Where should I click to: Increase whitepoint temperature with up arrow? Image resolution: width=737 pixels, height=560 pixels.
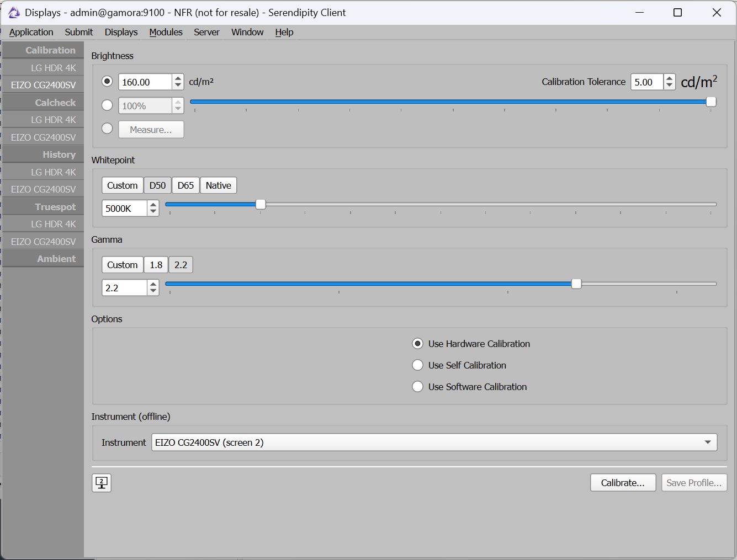click(153, 205)
